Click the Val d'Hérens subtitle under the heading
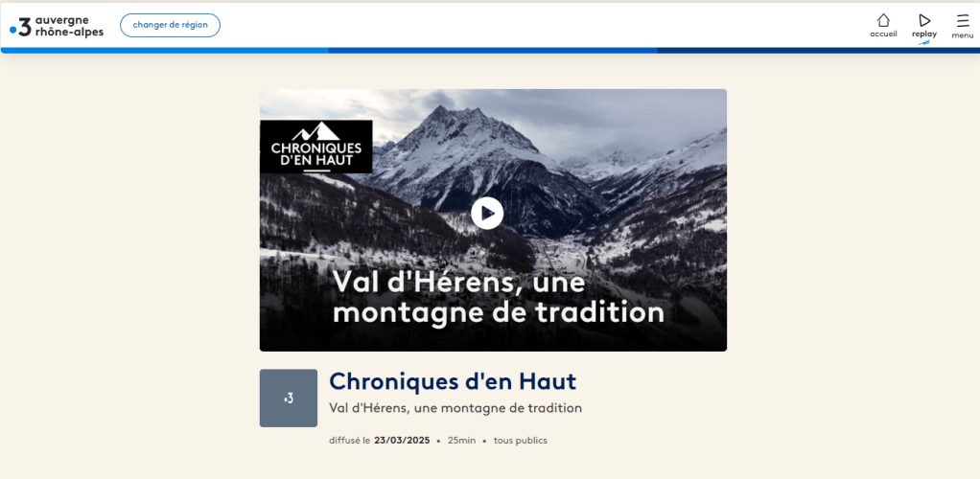Image resolution: width=980 pixels, height=479 pixels. pos(455,408)
